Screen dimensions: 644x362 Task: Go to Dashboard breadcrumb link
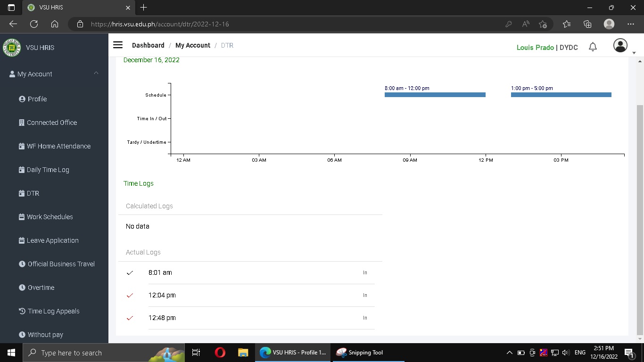[148, 45]
